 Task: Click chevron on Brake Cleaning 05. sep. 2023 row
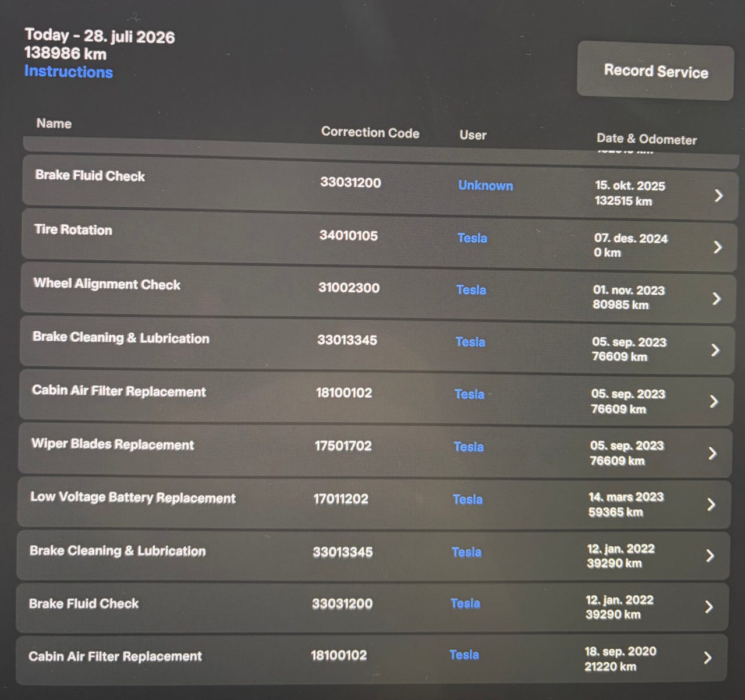[x=715, y=350]
